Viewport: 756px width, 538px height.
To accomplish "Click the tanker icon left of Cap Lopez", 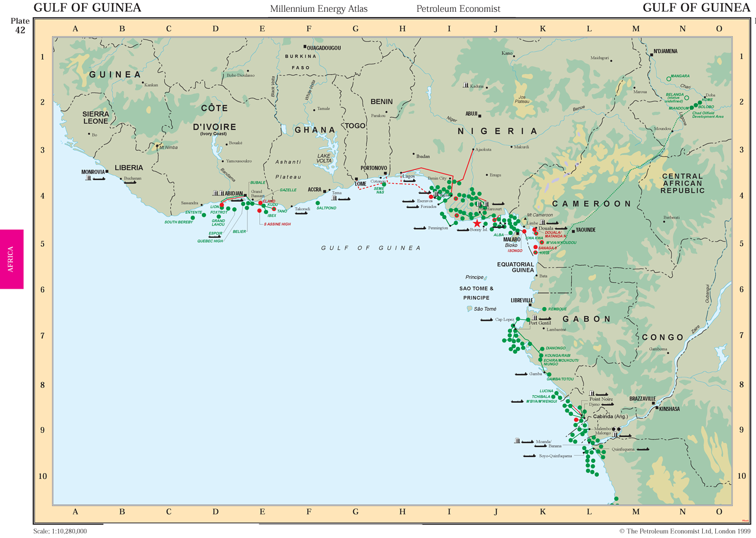I will point(487,319).
